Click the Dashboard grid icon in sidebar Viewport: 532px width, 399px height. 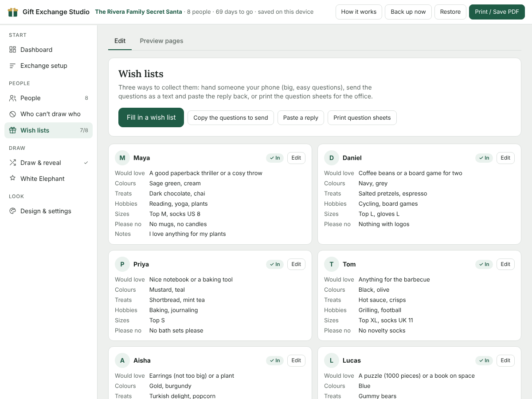(x=12, y=50)
